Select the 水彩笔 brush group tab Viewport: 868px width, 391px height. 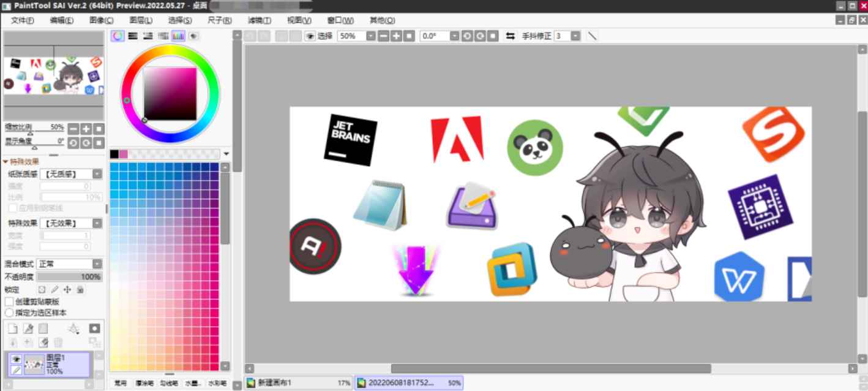(x=216, y=384)
